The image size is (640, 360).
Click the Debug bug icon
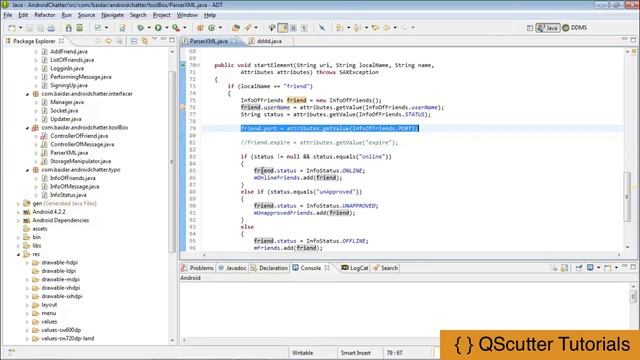click(x=140, y=28)
